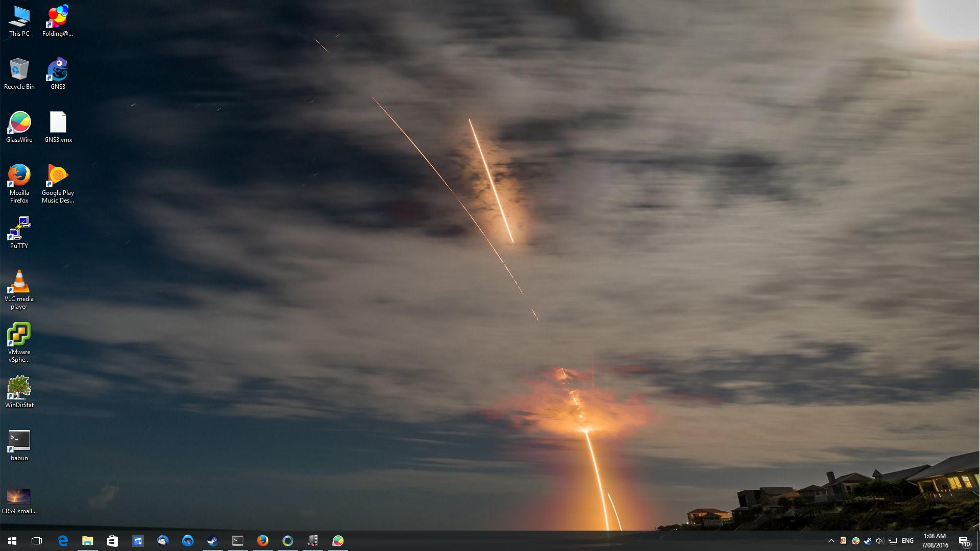Open Microsoft Edge from the taskbar
Screen dimensions: 980x551
[x=63, y=541]
